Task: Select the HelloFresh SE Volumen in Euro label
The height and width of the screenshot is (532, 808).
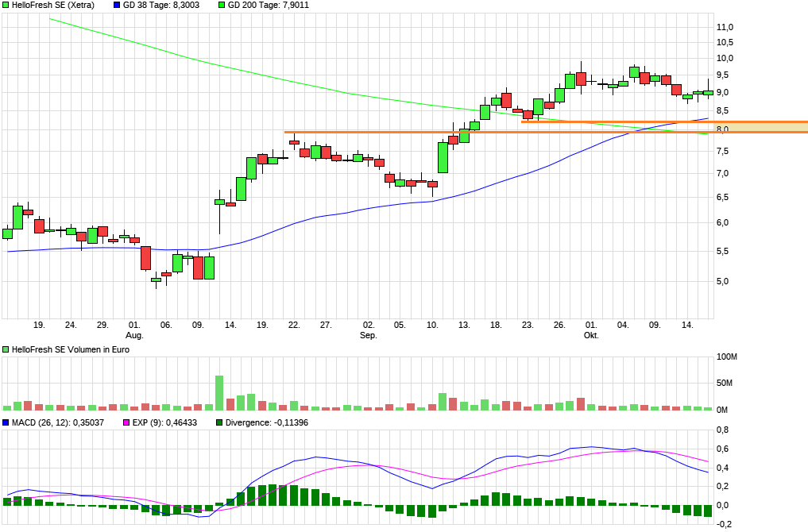Action: click(71, 349)
